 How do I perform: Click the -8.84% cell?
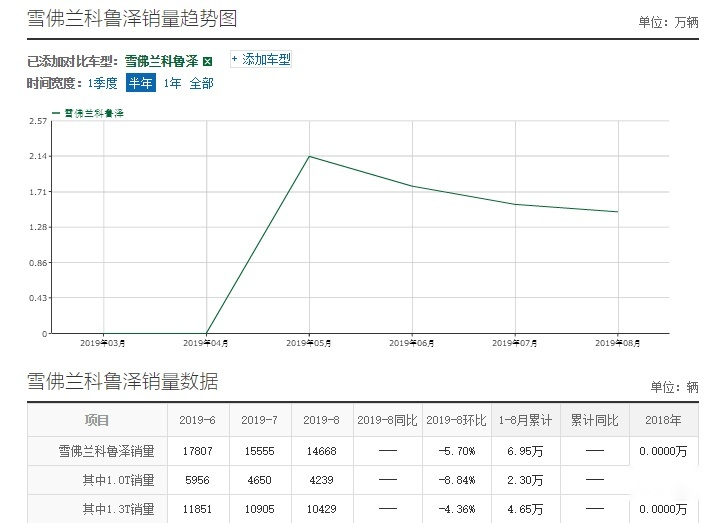[456, 480]
